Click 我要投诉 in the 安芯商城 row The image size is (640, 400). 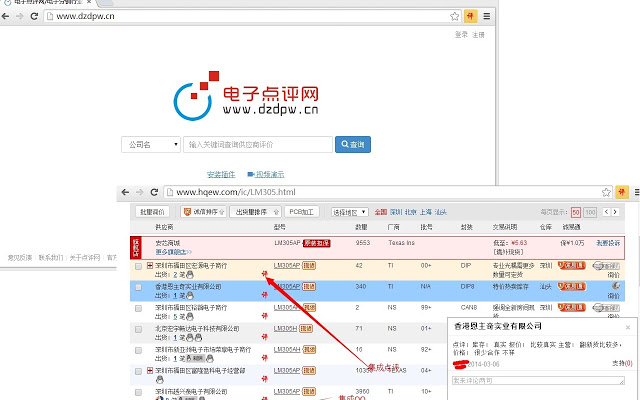[608, 243]
